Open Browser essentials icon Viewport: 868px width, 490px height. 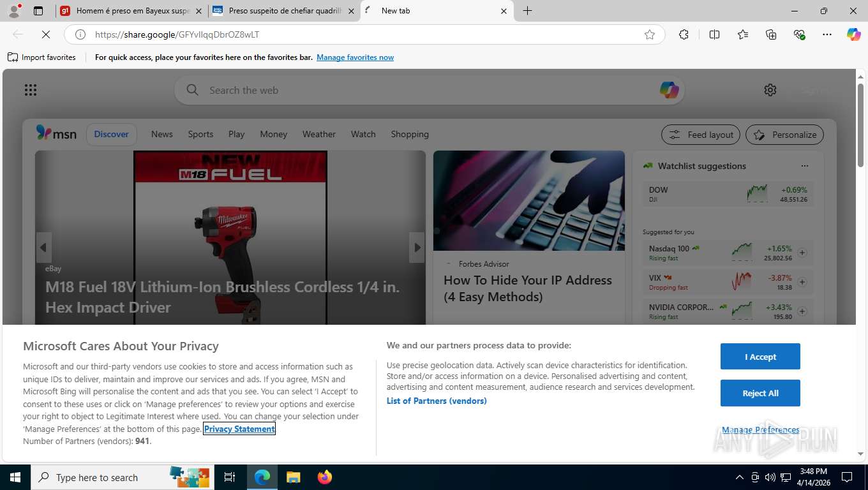pos(799,34)
